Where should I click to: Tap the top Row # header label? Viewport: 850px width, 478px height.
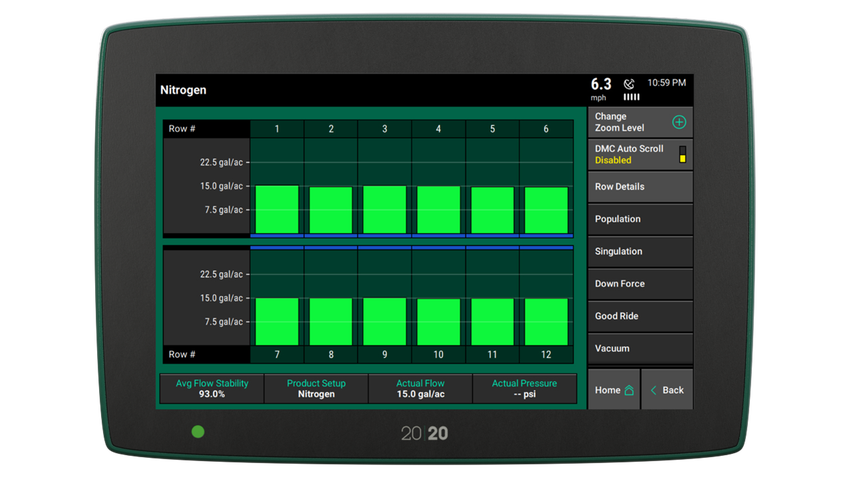(182, 128)
